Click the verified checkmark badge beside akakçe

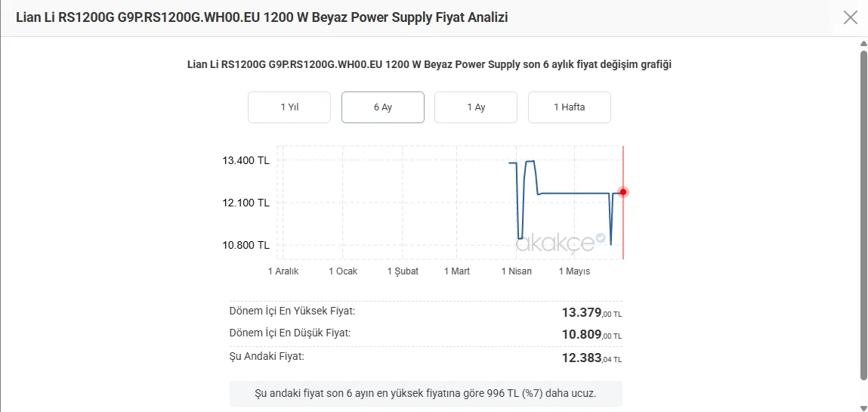point(601,238)
